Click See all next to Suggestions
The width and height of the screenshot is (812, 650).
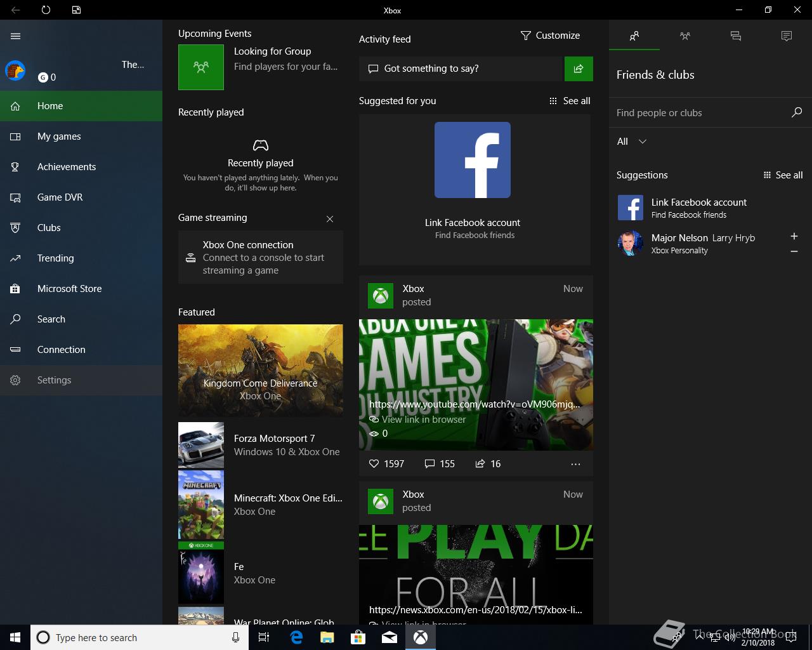(x=783, y=175)
